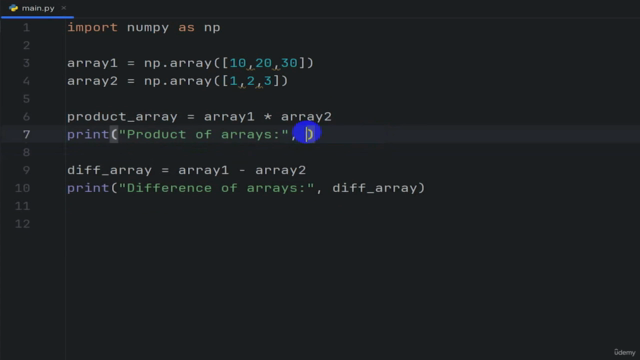The width and height of the screenshot is (640, 360).
Task: Click 'product_array' variable on line 6
Action: click(122, 117)
